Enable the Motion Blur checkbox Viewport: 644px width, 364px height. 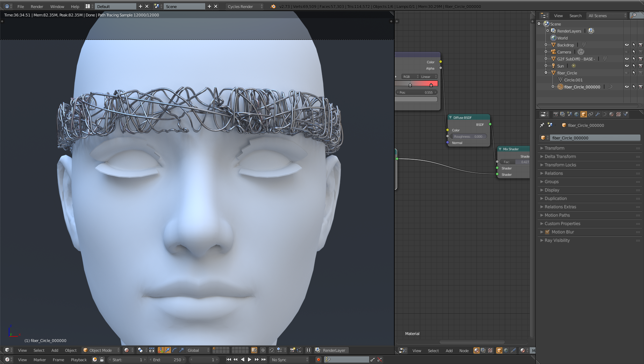(548, 232)
